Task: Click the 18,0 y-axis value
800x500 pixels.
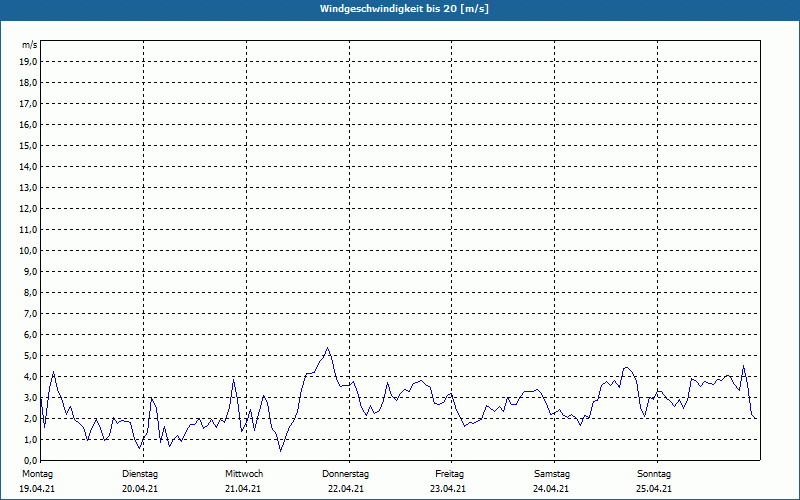Action: click(x=29, y=83)
